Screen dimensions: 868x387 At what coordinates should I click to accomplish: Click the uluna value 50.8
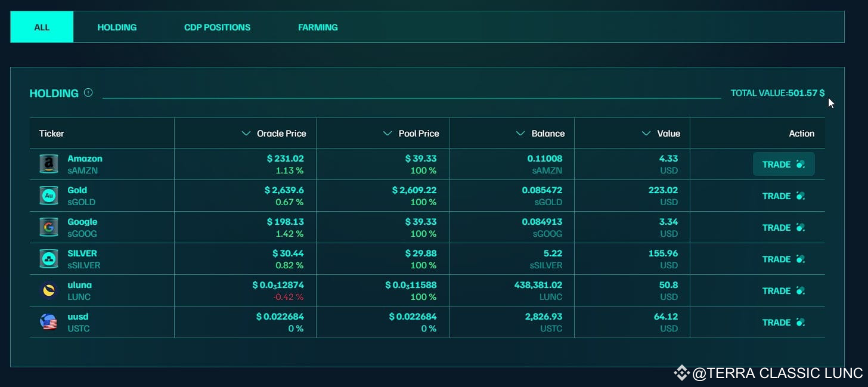click(x=668, y=285)
